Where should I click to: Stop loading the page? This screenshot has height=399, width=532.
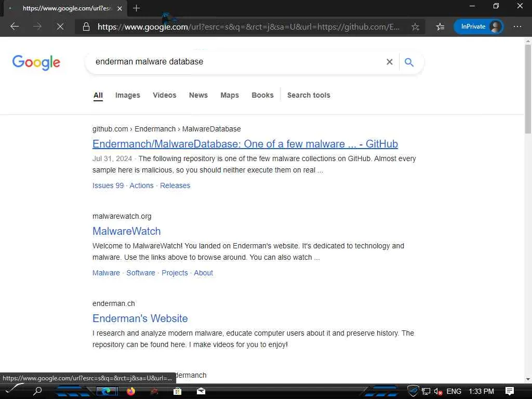pos(60,26)
